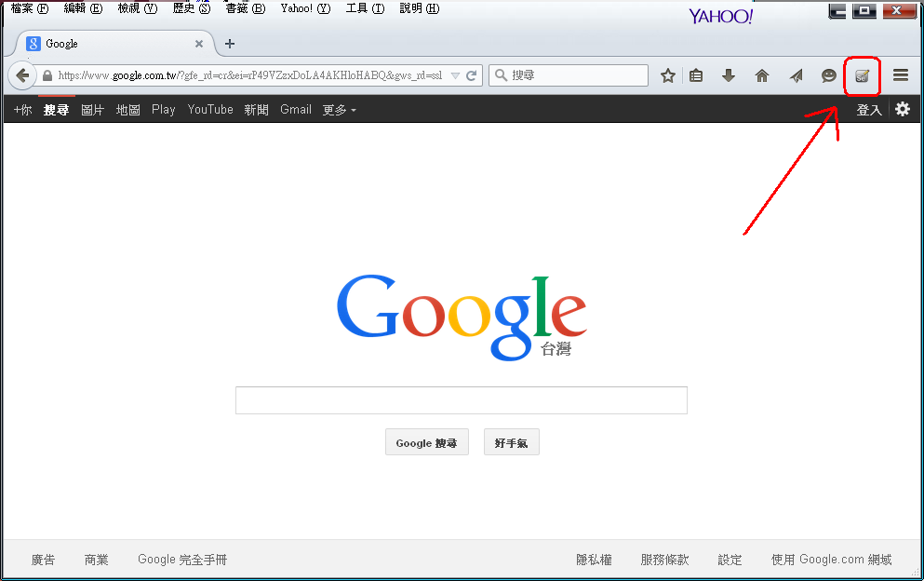
Task: Open Google 完全手冊 footer link
Action: click(x=182, y=560)
